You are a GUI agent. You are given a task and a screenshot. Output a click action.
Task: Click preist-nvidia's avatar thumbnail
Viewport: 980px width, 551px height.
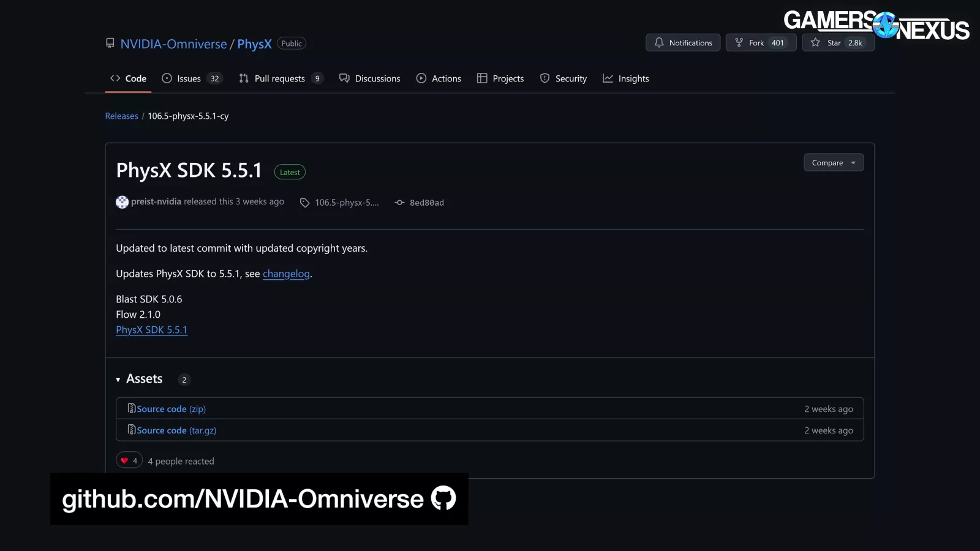coord(122,202)
